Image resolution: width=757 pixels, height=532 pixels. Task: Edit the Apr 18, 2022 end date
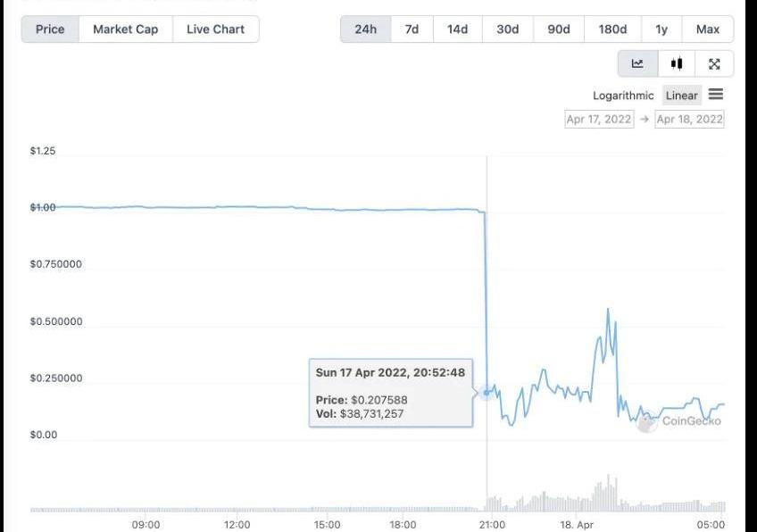coord(689,119)
